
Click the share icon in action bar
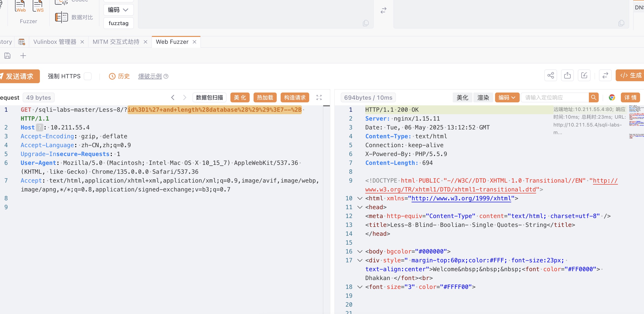550,76
